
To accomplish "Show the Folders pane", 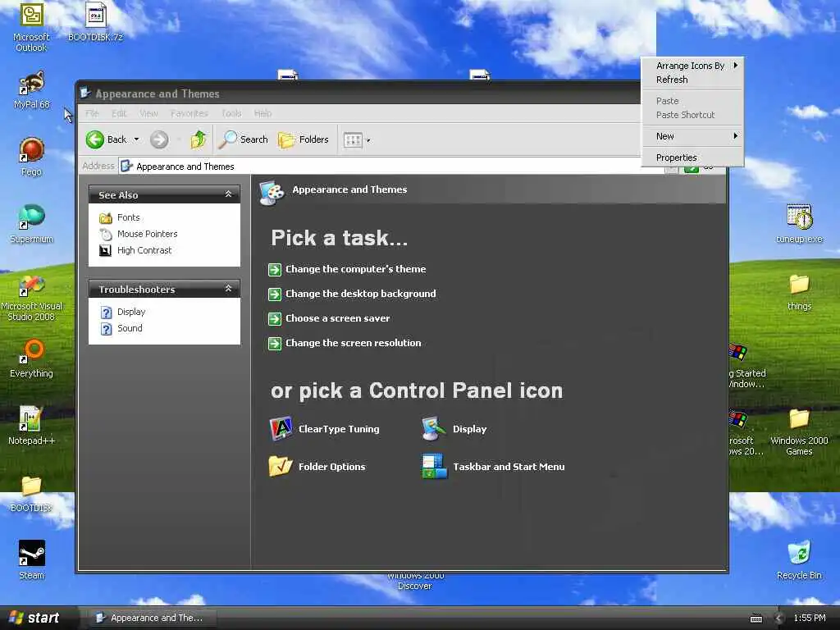I will point(304,139).
